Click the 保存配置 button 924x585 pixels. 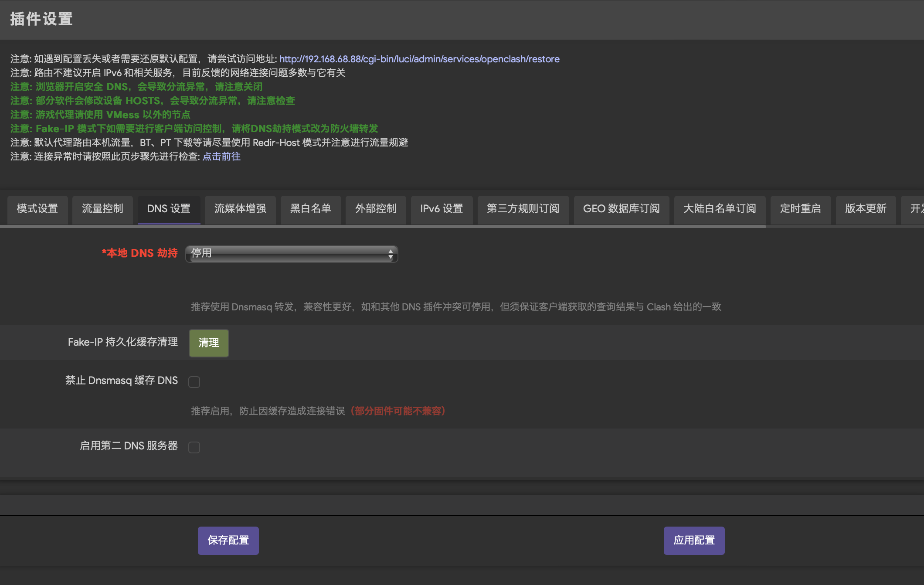coord(228,541)
